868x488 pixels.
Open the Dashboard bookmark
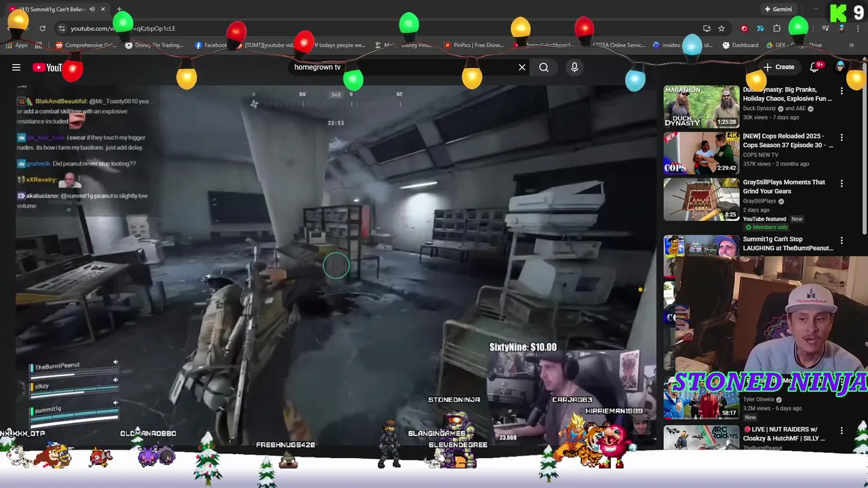point(741,45)
